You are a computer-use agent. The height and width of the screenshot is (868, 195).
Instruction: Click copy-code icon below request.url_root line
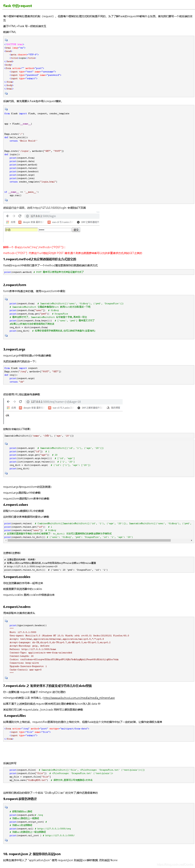coord(6,840)
